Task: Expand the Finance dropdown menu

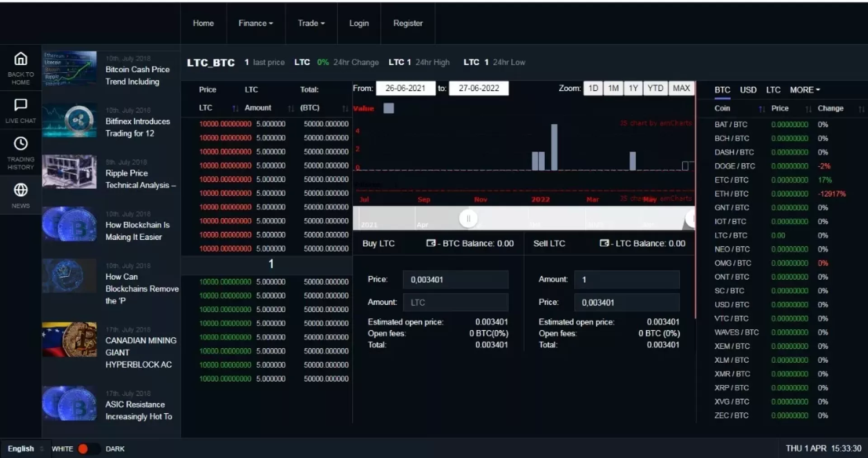Action: pos(255,23)
